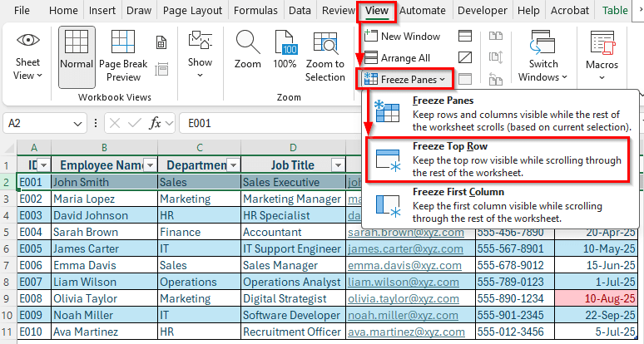Select column D header
The width and height of the screenshot is (644, 344).
293,148
